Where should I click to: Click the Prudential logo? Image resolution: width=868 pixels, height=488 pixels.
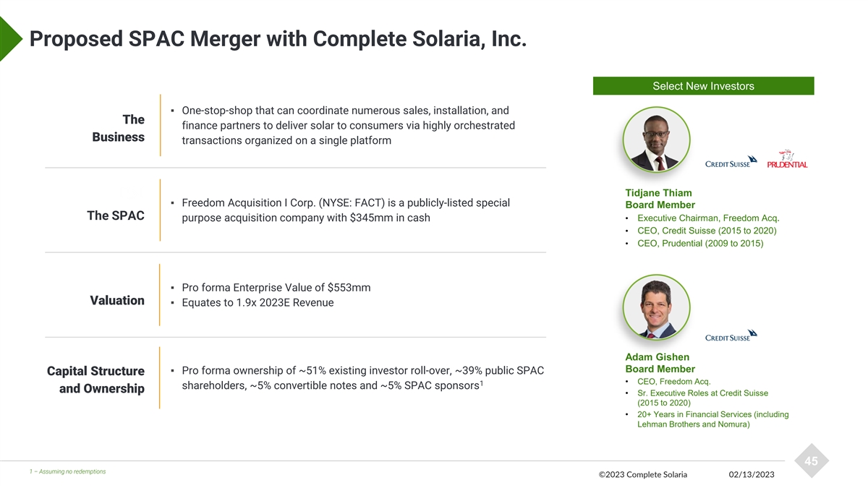coord(787,159)
